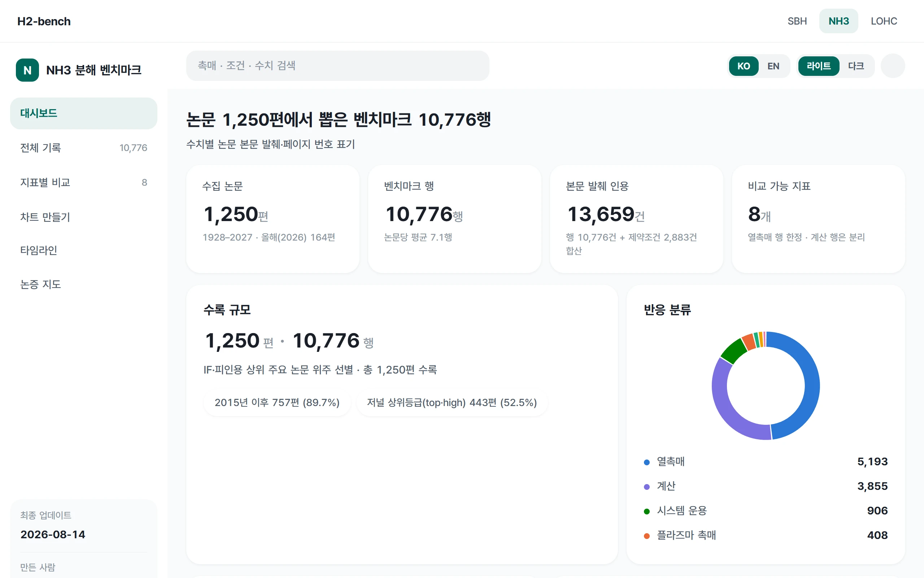This screenshot has height=578, width=924.
Task: Click the 2015년 이후 757편 chip
Action: [x=277, y=402]
